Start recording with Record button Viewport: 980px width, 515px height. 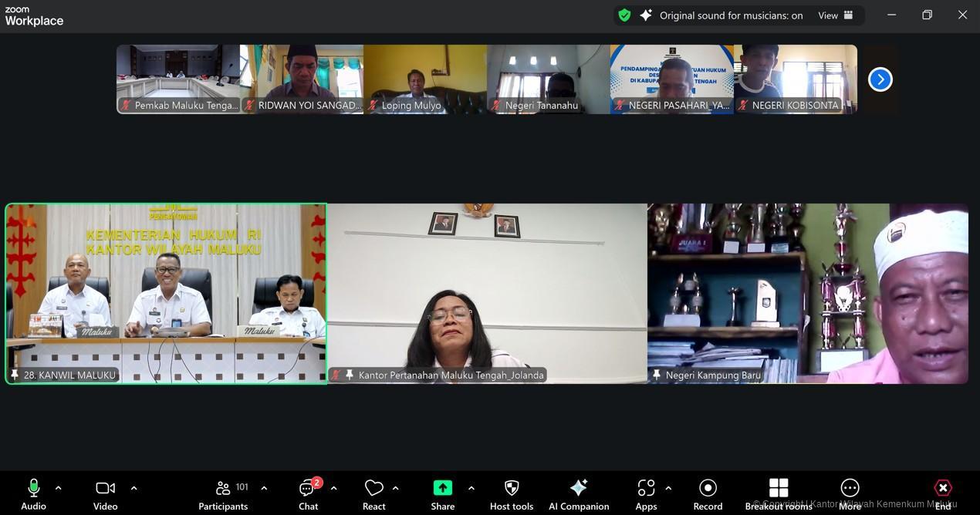click(708, 494)
